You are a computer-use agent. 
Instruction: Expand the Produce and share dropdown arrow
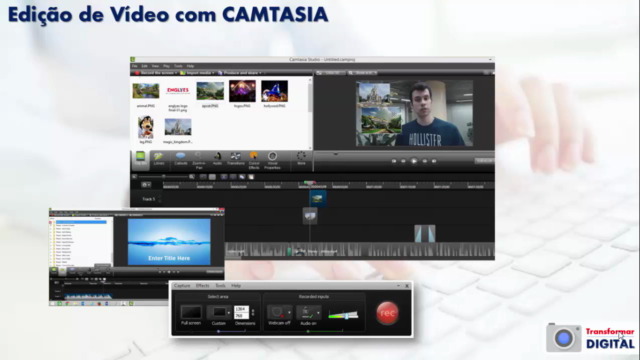(x=260, y=73)
